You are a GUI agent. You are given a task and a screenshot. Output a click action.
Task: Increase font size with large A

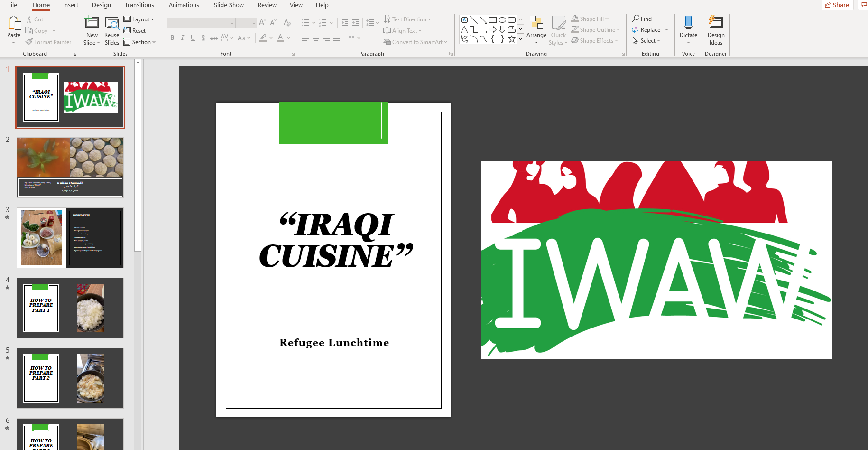coord(263,23)
